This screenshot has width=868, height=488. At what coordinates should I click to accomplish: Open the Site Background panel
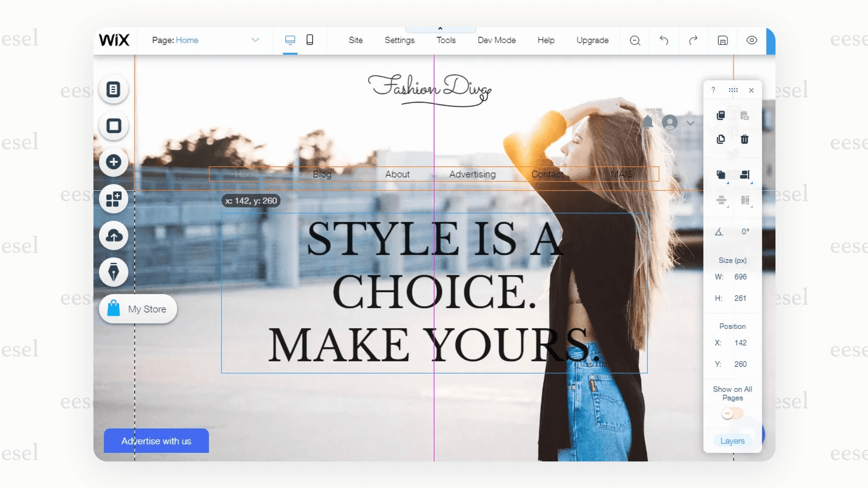point(113,125)
